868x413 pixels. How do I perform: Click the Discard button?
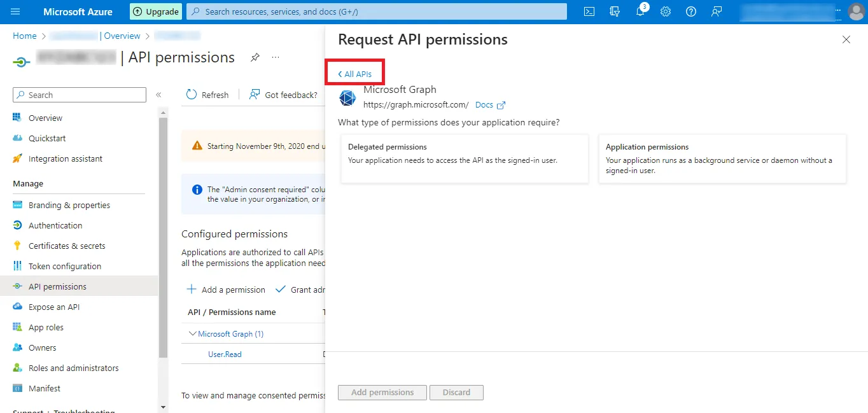coord(456,392)
